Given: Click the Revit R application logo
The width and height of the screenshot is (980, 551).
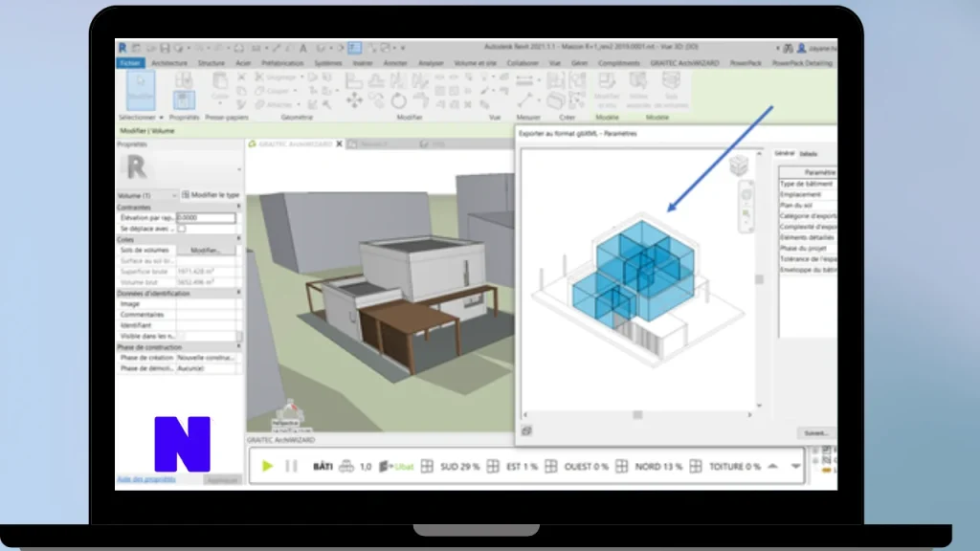Looking at the screenshot, I should point(122,48).
